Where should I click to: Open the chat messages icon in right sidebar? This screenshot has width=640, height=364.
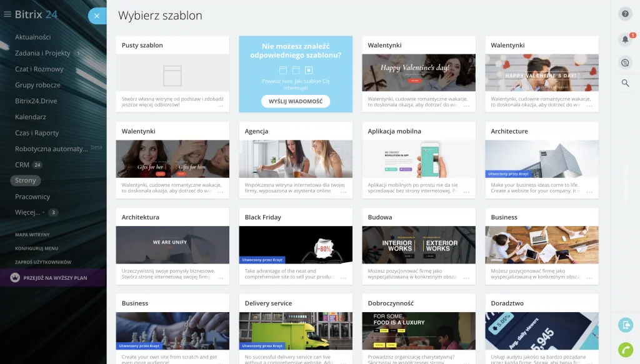(625, 62)
